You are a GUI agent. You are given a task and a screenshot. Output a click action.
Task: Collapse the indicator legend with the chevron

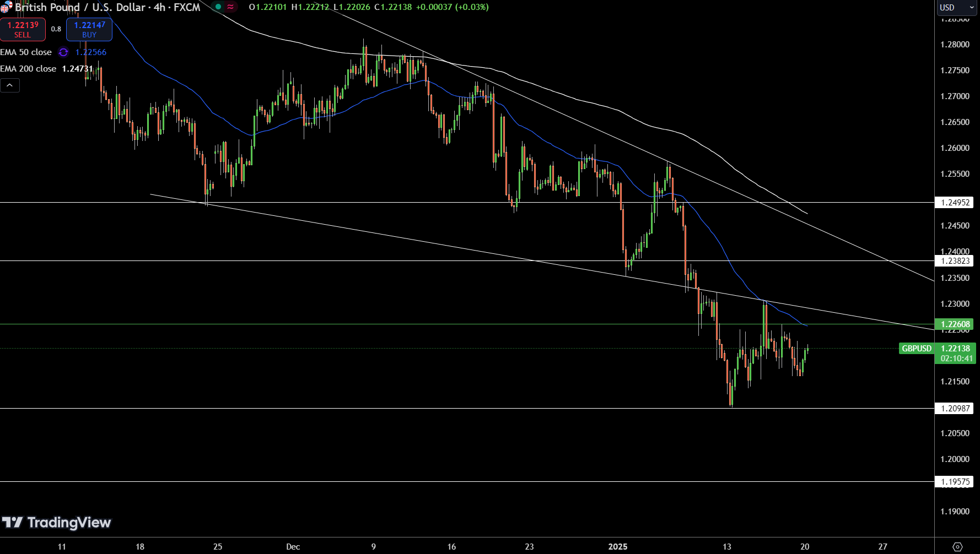[10, 85]
